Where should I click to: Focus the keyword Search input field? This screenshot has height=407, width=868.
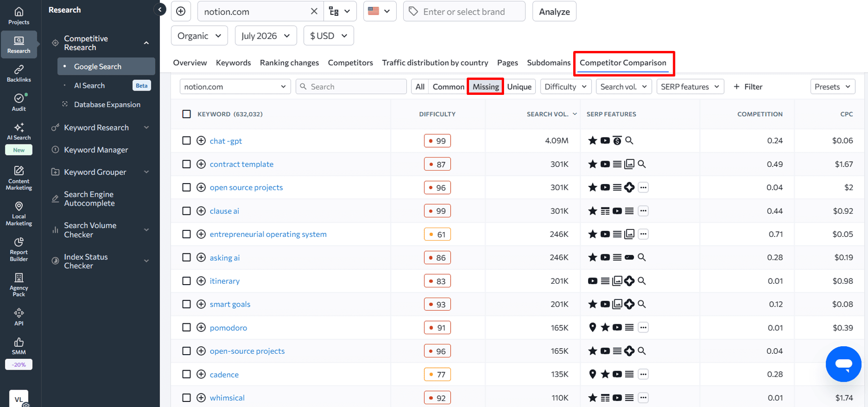pyautogui.click(x=351, y=86)
